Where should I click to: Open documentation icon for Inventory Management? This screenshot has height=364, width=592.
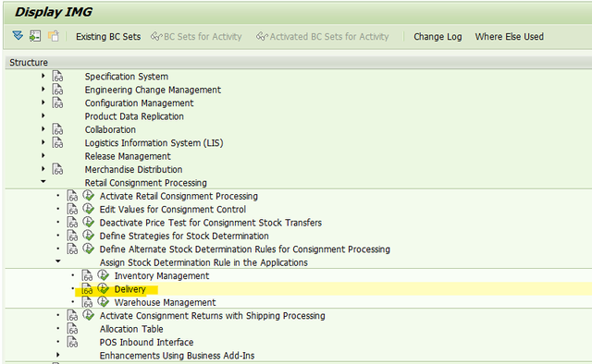(x=87, y=275)
